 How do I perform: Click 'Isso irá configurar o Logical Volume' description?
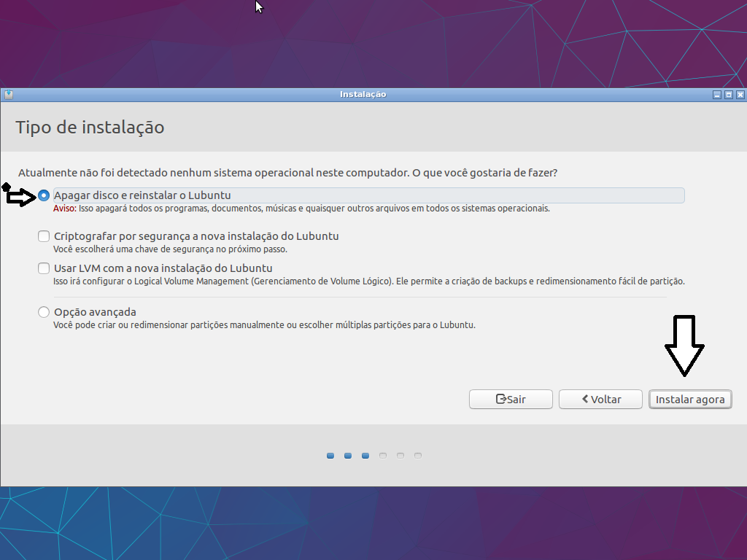pos(368,281)
